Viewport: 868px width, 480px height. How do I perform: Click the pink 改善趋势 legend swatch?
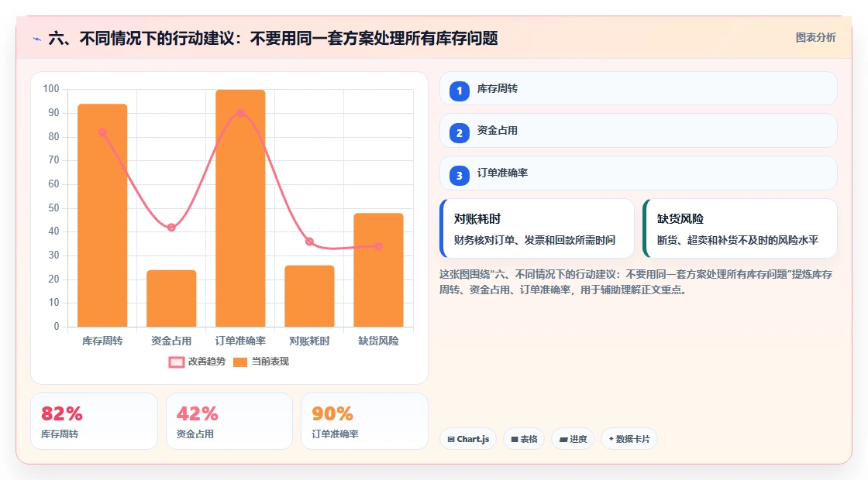point(176,362)
